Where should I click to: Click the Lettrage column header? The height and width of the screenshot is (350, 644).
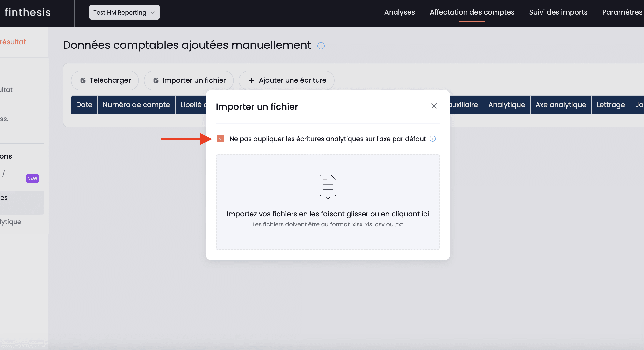[x=610, y=105]
